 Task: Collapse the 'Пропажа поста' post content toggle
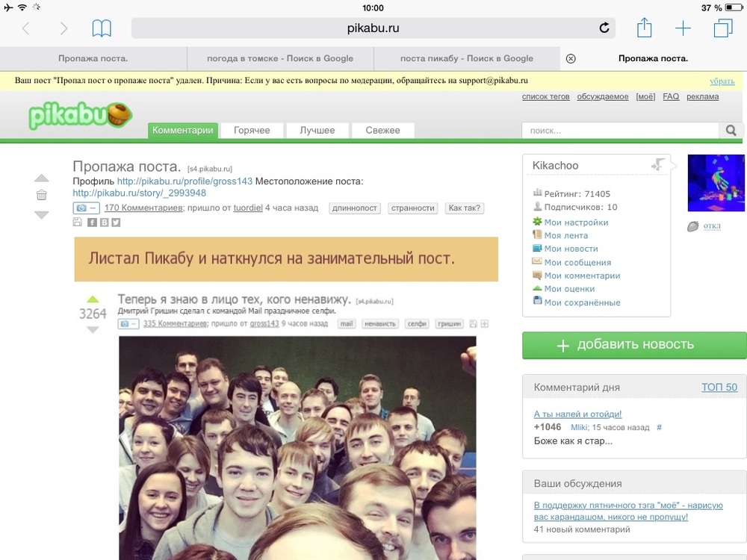85,208
